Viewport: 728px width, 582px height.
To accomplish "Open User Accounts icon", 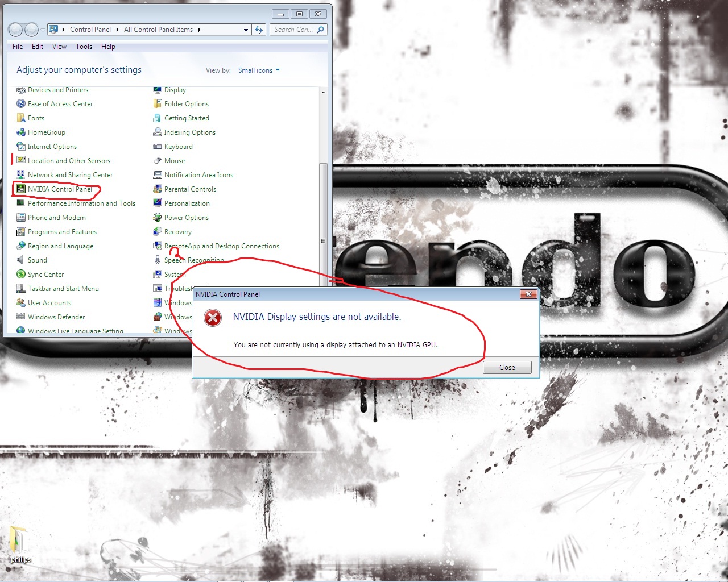I will click(x=21, y=303).
